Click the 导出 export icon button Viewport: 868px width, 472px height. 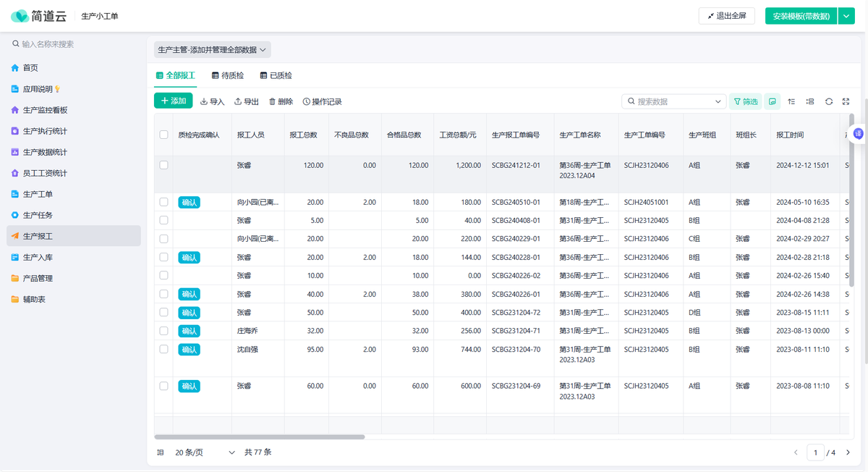247,102
